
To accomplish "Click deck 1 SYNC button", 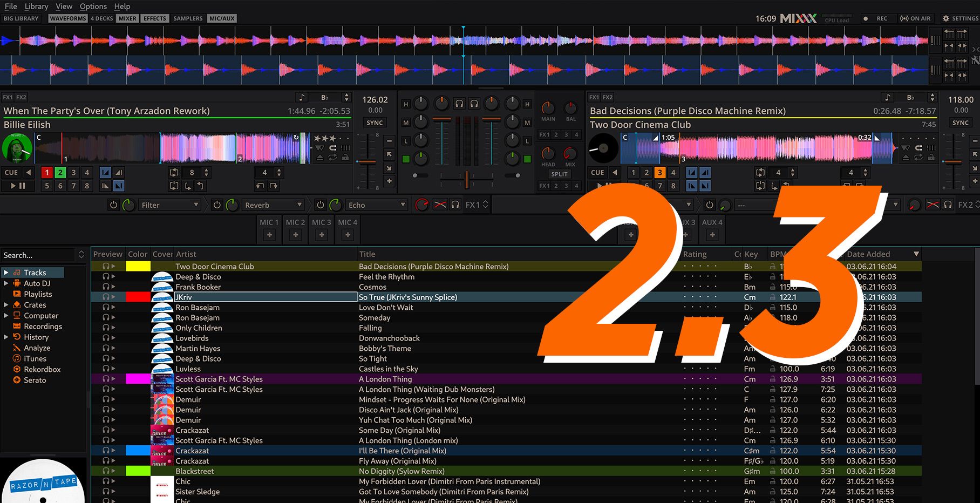I will click(x=375, y=123).
